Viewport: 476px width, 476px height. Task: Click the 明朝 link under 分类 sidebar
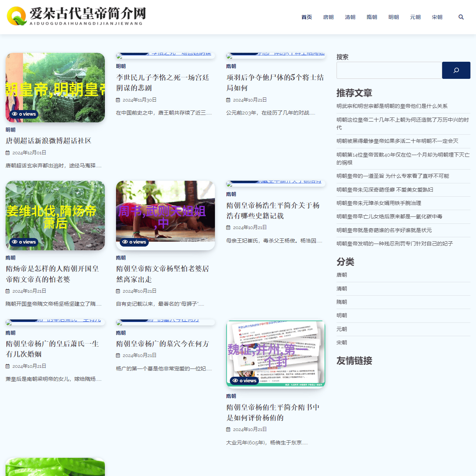coord(341,315)
